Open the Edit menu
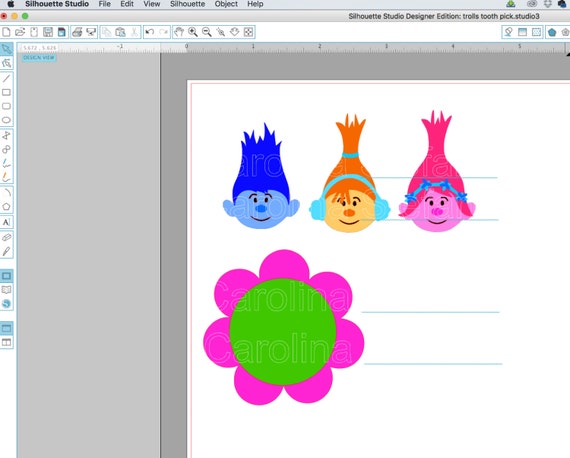The height and width of the screenshot is (458, 570). coord(127,4)
